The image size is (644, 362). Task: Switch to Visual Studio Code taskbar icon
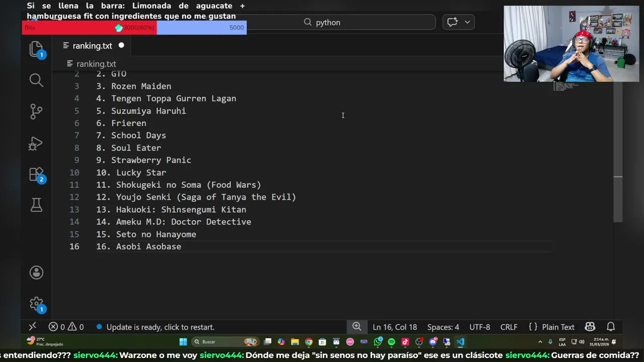(x=460, y=342)
